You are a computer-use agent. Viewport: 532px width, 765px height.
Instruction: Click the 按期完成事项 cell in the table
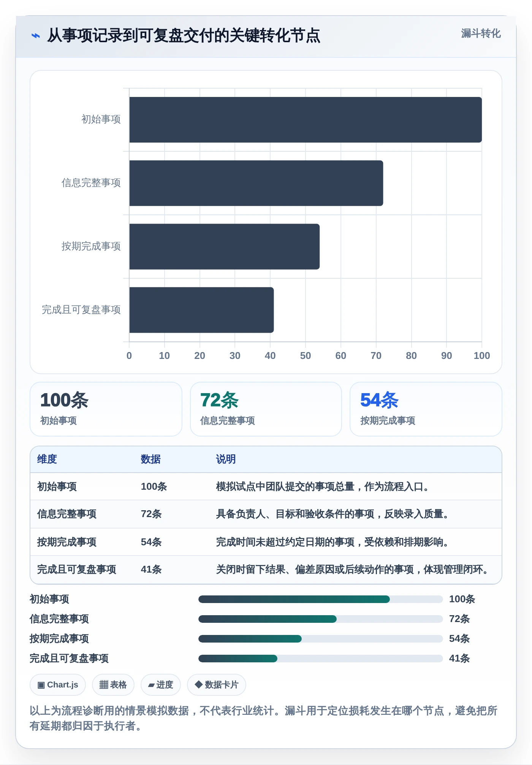click(67, 542)
